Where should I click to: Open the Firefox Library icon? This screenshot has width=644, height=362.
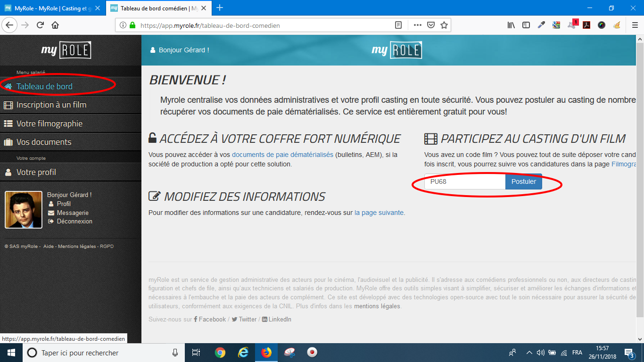511,25
